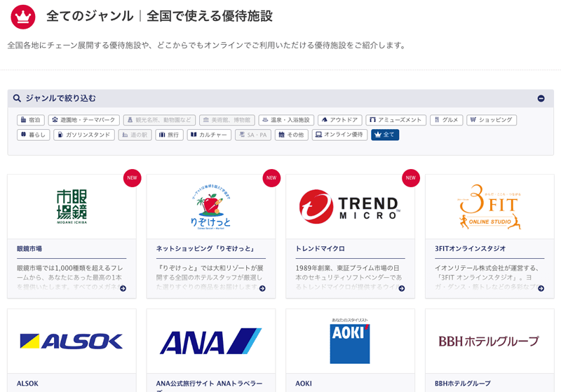The width and height of the screenshot is (561, 392).
Task: Open the りぞけっと logo thumbnail
Action: pyautogui.click(x=211, y=207)
